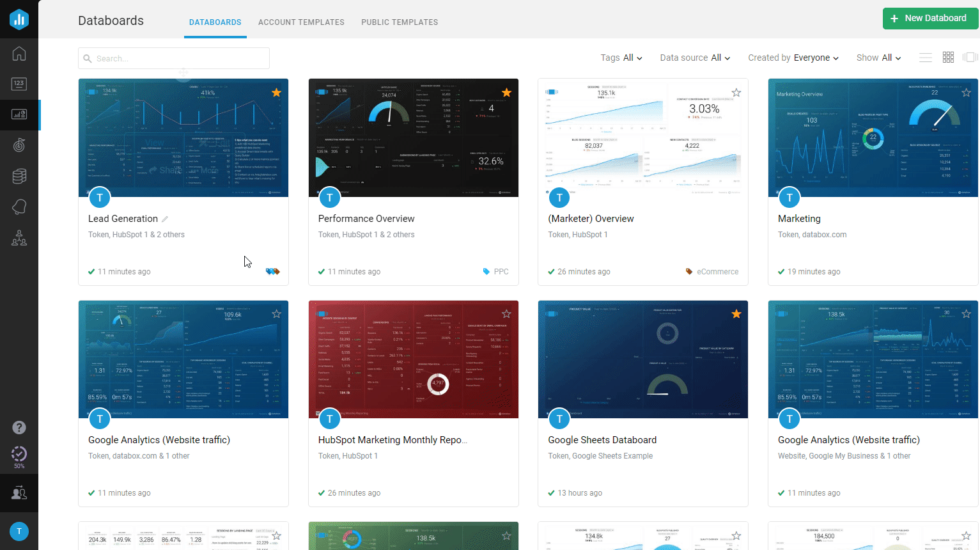Open the red HubSpot Marketing thumbnail
This screenshot has width=980, height=550.
tap(414, 359)
